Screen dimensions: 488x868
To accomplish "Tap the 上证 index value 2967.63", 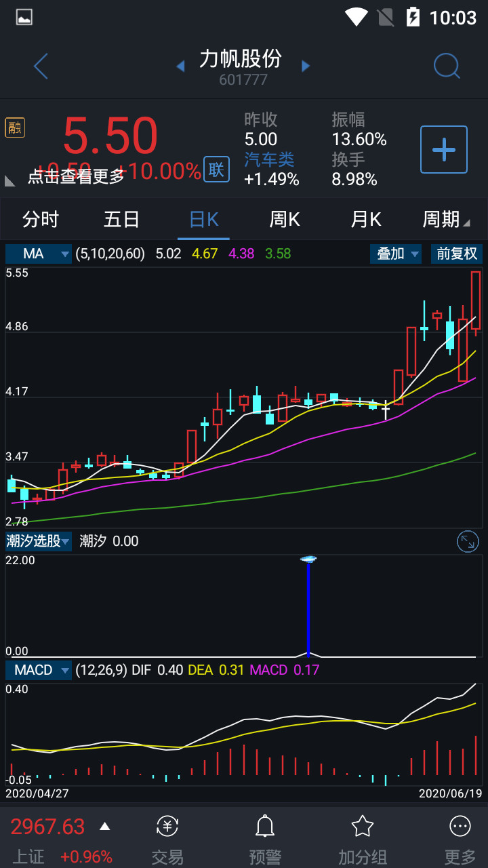I will tap(47, 827).
